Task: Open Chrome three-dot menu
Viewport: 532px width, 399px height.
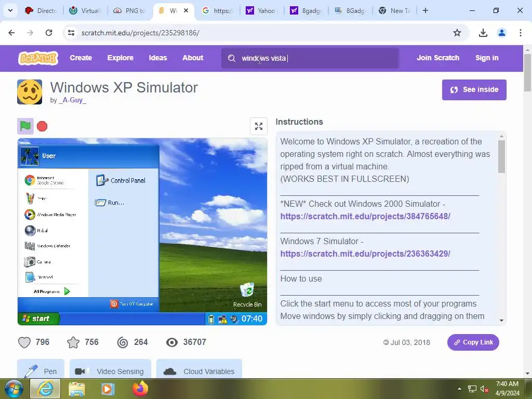Action: 520,33
